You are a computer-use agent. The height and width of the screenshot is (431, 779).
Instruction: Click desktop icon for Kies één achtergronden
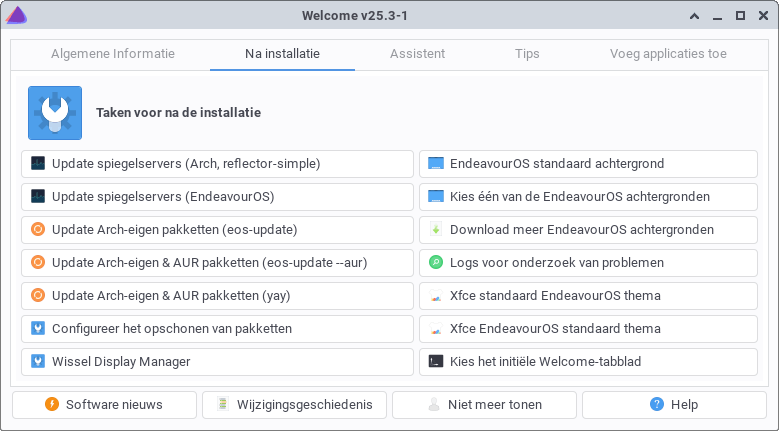point(436,197)
